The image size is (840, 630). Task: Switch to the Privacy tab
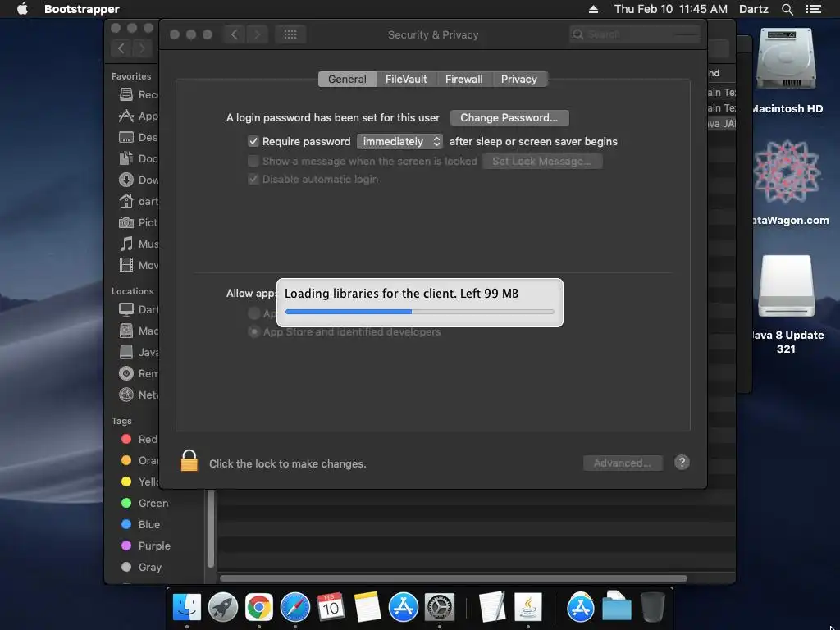[x=519, y=79]
